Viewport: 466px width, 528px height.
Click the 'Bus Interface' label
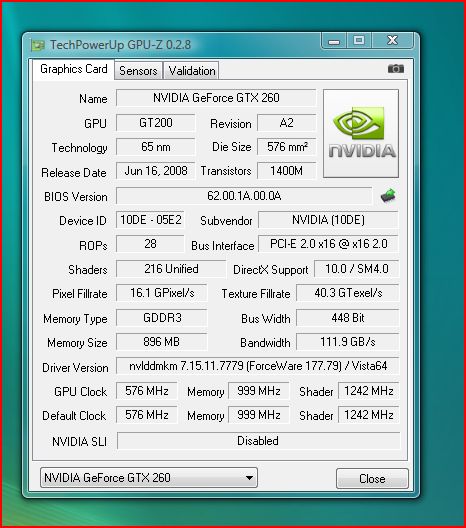tap(223, 246)
